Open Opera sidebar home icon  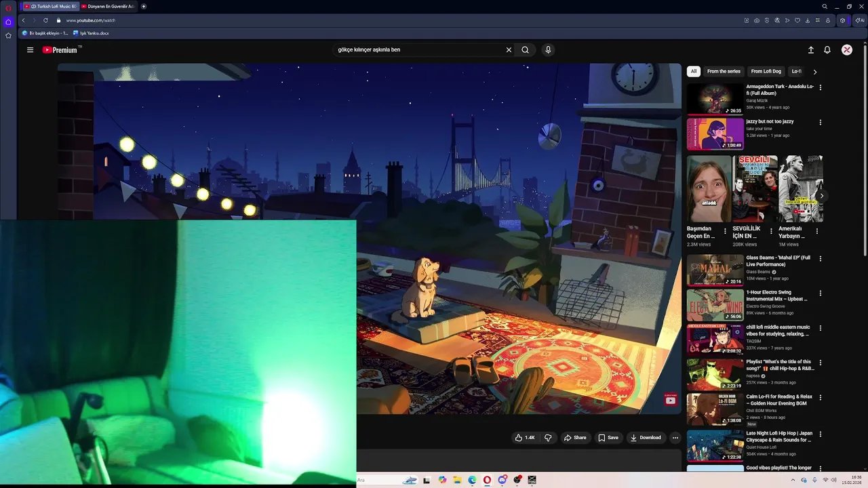(8, 22)
